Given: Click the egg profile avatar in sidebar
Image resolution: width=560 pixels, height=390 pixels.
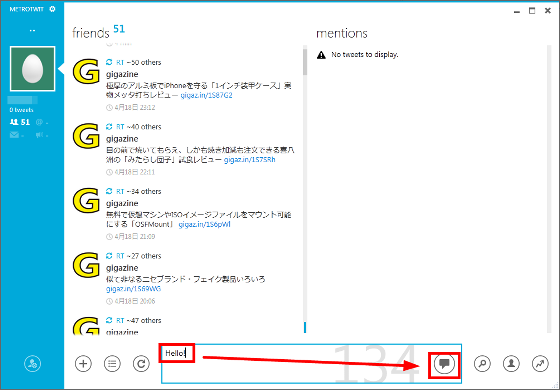Looking at the screenshot, I should (32, 69).
